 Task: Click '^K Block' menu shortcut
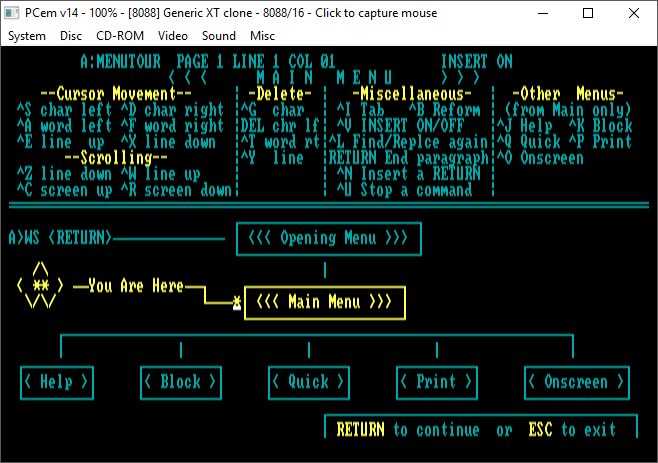click(x=601, y=126)
